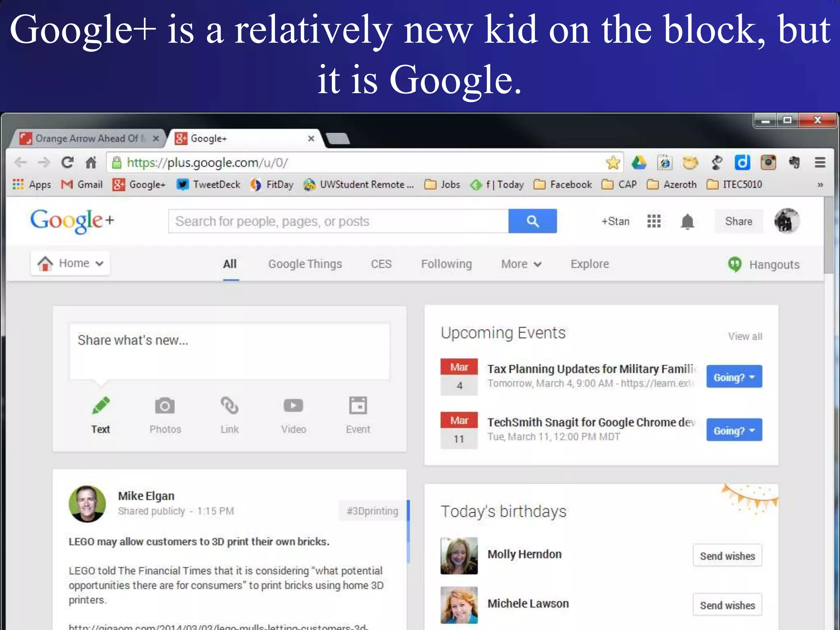
Task: Open the Chrome hamburger menu
Action: click(820, 163)
